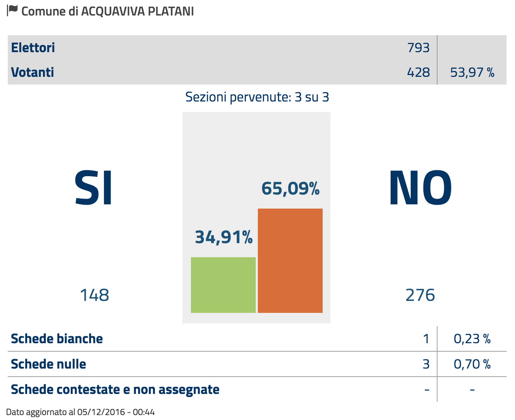Click the green SI bar
Screen dimensions: 515x420
coord(223,285)
